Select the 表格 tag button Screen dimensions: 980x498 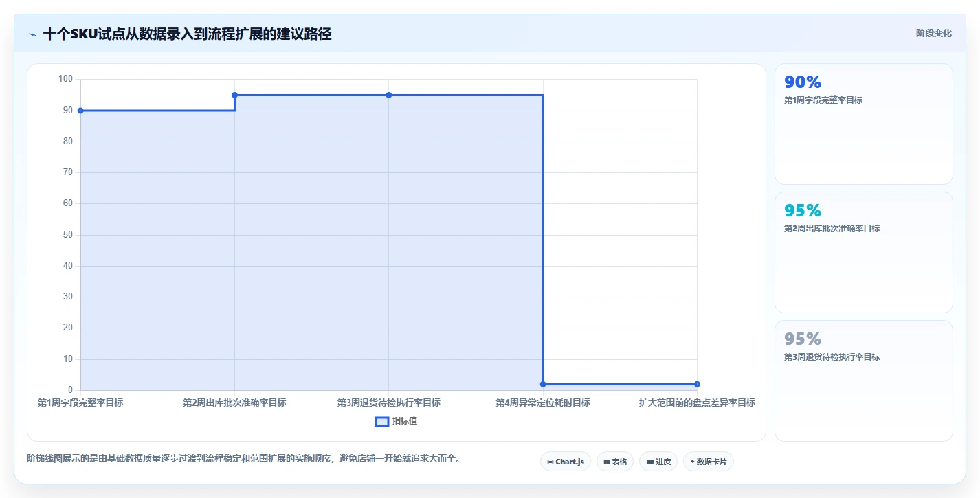615,462
